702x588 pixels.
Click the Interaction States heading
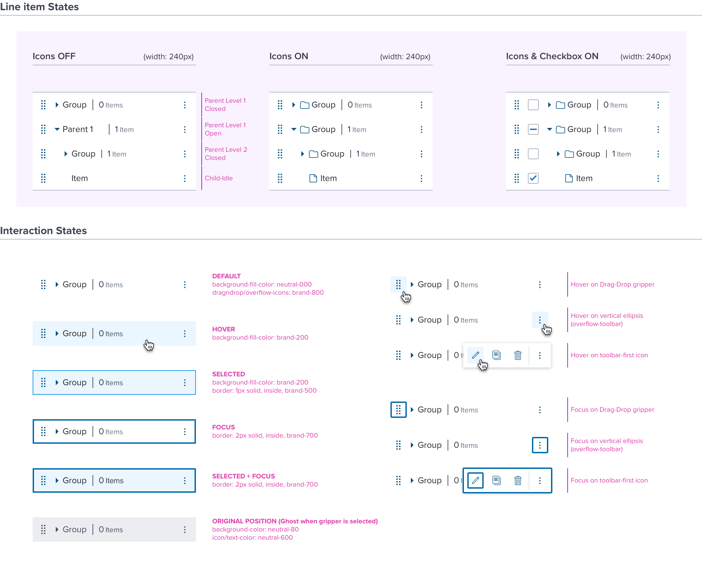44,231
